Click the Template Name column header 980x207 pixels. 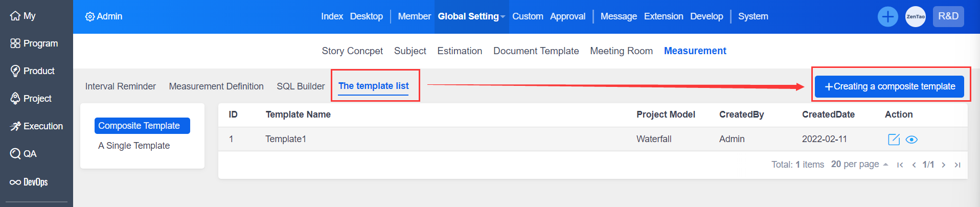pos(298,114)
